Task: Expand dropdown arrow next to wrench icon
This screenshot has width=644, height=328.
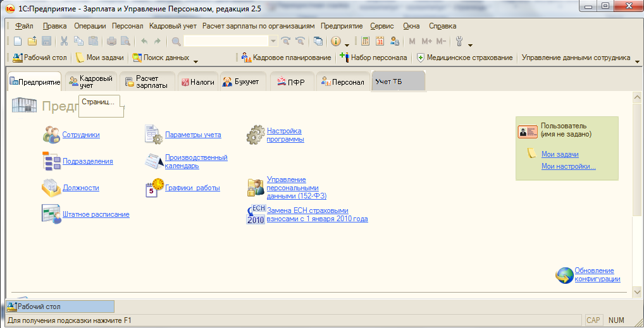Action: 470,44
